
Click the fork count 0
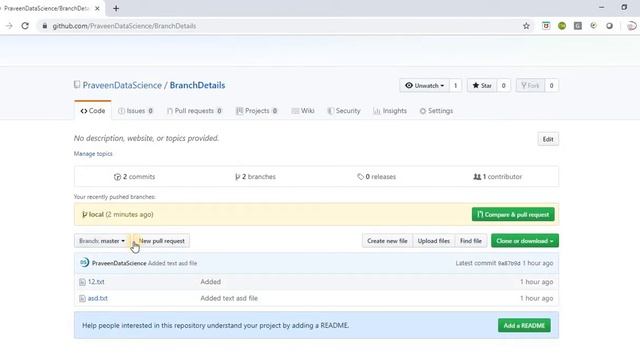551,86
